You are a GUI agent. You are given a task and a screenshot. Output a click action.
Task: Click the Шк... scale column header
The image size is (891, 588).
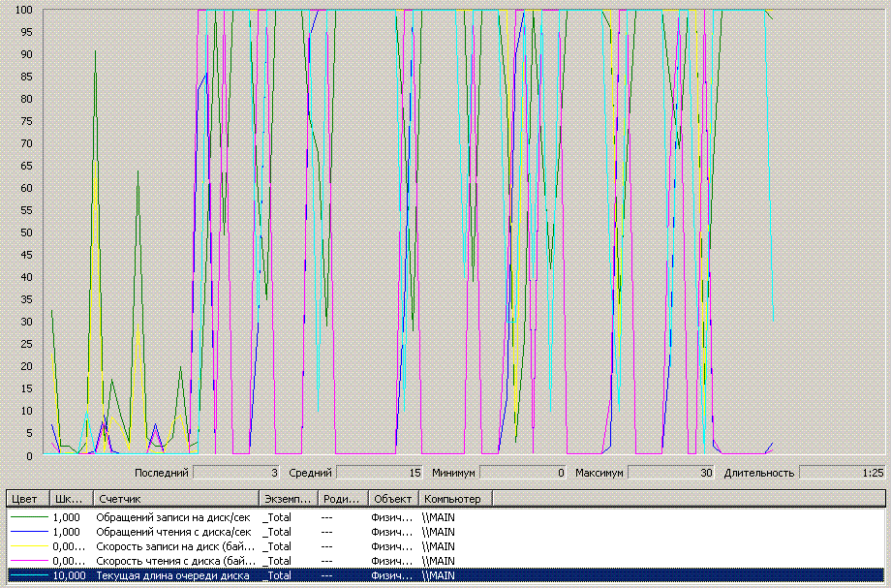tap(70, 498)
